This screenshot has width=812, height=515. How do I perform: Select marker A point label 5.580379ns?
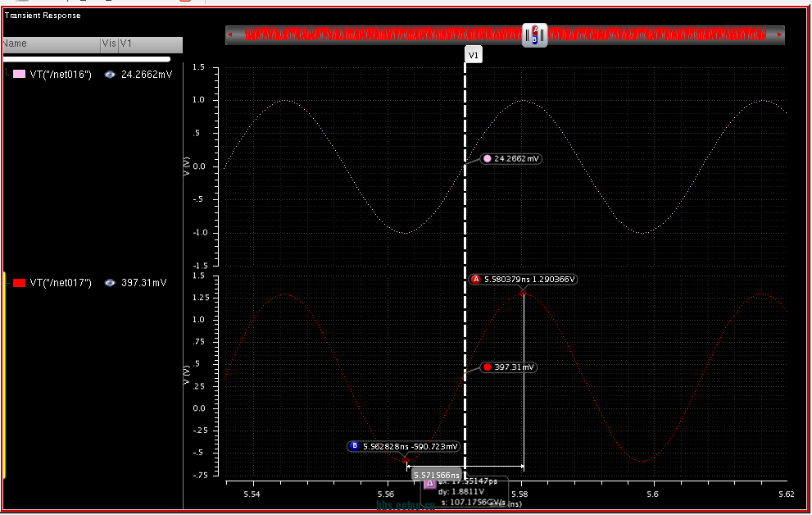pyautogui.click(x=523, y=280)
